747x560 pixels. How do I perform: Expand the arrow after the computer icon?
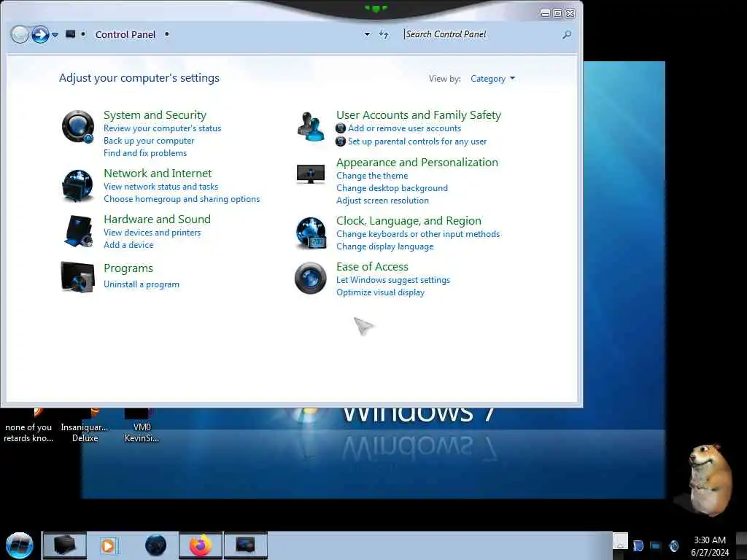(83, 34)
